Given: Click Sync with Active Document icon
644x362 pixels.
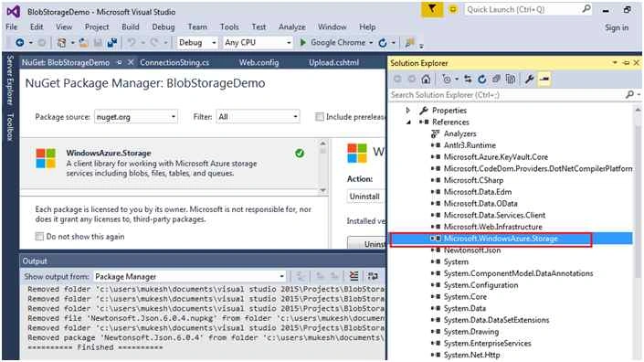Looking at the screenshot, I should point(468,80).
